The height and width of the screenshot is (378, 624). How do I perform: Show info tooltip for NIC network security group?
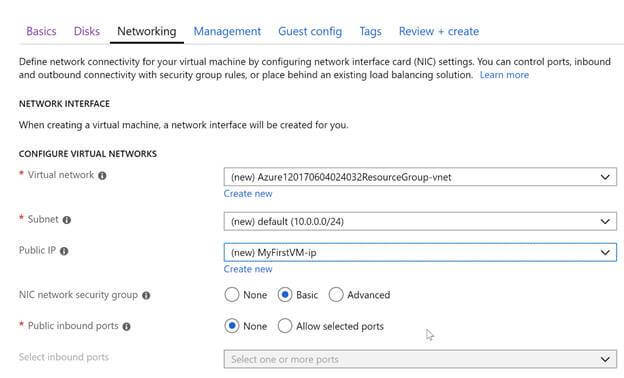[x=146, y=296]
